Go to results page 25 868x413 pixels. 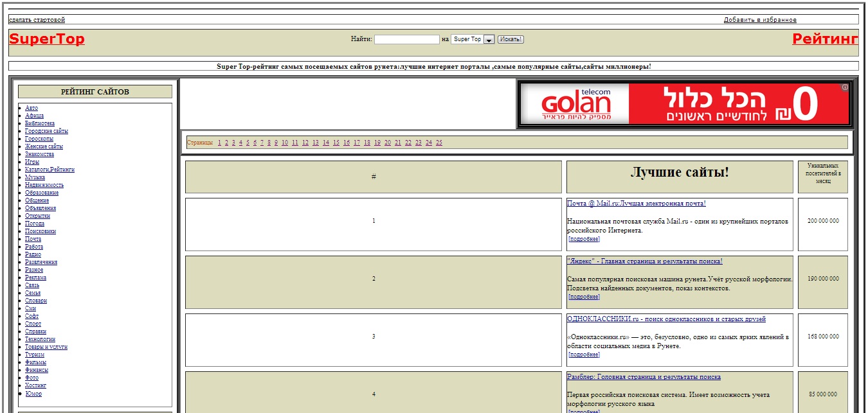tap(439, 143)
